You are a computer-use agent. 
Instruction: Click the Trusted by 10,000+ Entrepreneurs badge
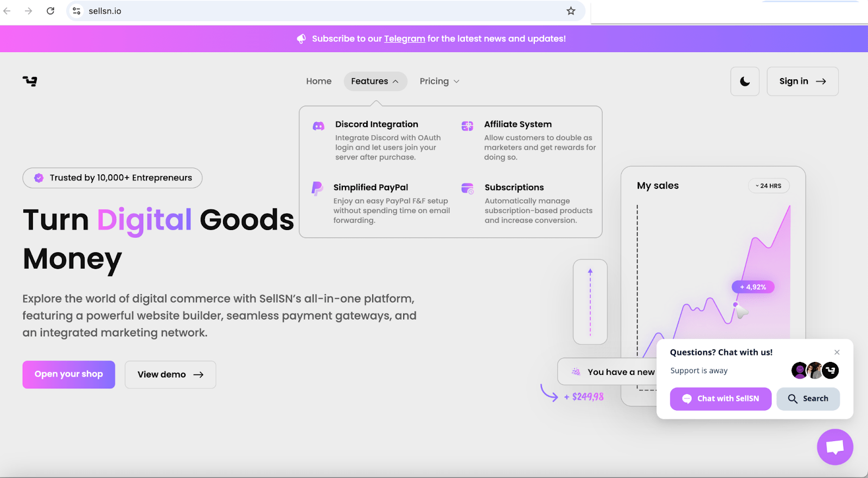[112, 178]
